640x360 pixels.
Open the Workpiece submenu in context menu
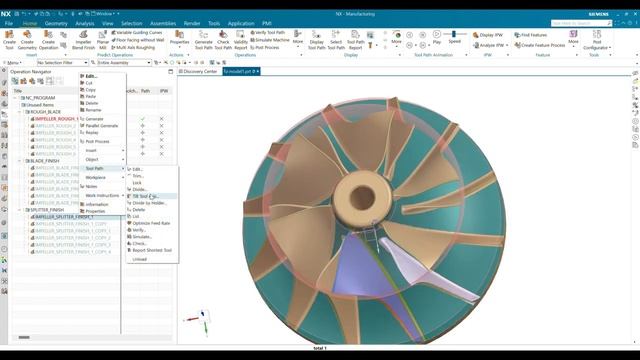point(102,178)
